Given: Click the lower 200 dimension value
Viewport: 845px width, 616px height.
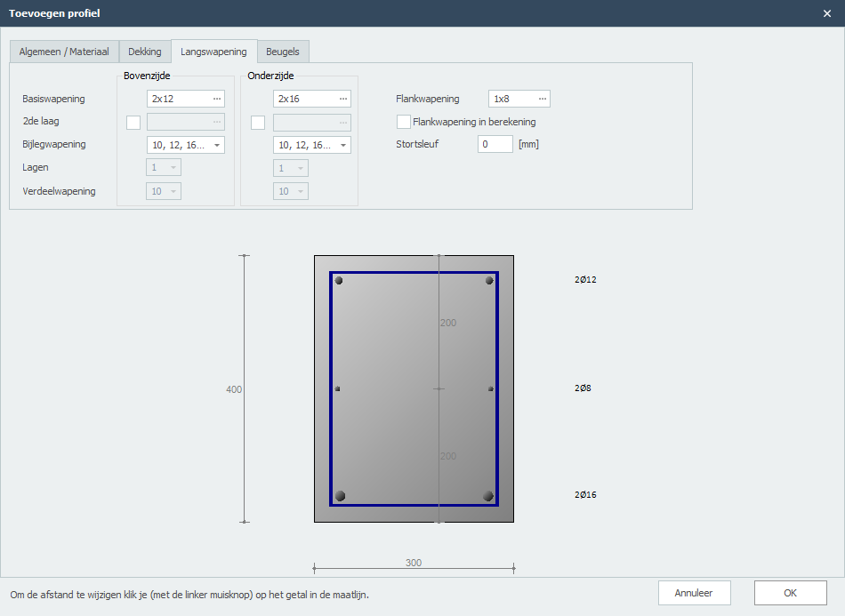Looking at the screenshot, I should pos(448,456).
